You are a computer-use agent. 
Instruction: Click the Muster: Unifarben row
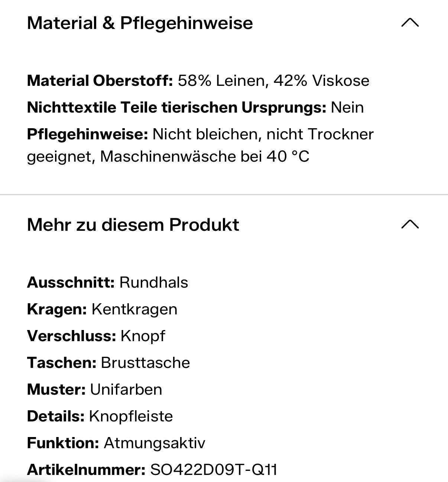tap(95, 389)
